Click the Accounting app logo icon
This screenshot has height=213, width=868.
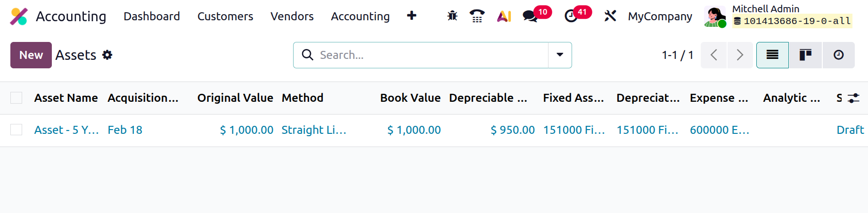coord(19,16)
